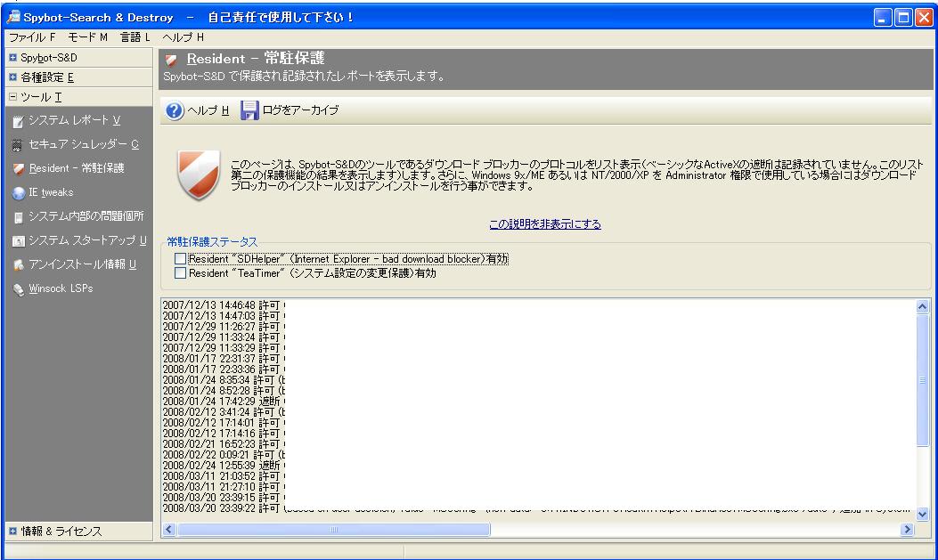Select log entry 2008/03/20 23:39:22

[538, 508]
